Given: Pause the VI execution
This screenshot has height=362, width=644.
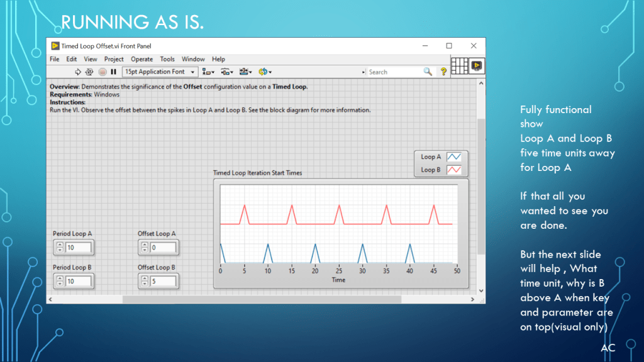Looking at the screenshot, I should [114, 72].
